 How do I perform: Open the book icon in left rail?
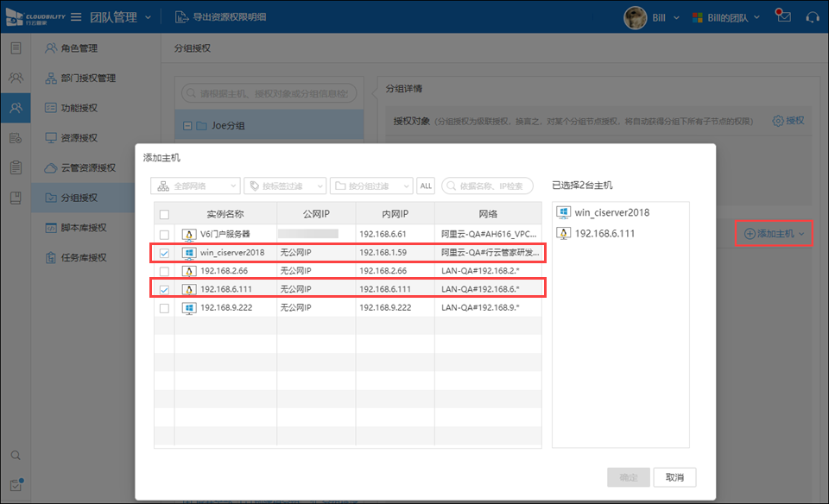(x=16, y=198)
